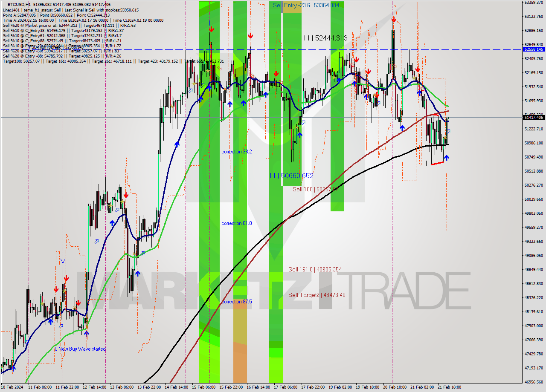Click '0 New Buy Wave started' label

click(x=80, y=349)
